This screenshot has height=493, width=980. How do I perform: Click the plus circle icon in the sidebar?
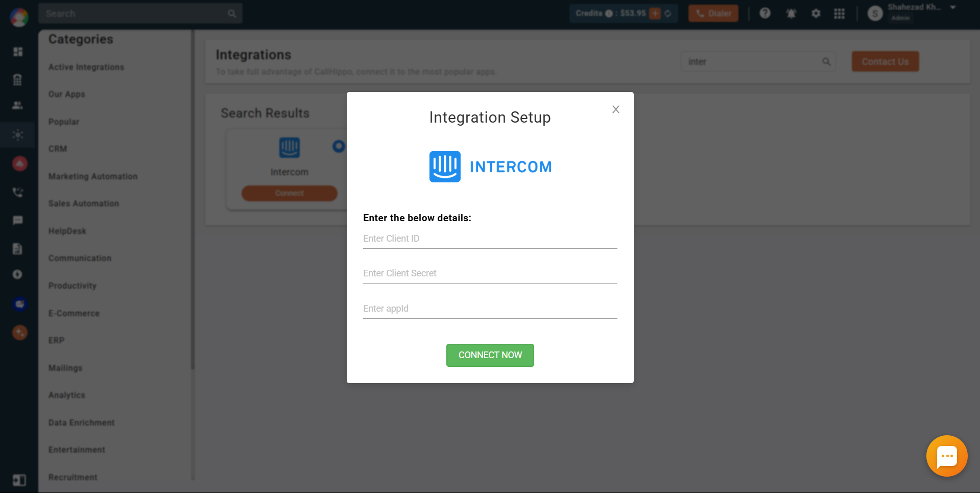pos(18,274)
